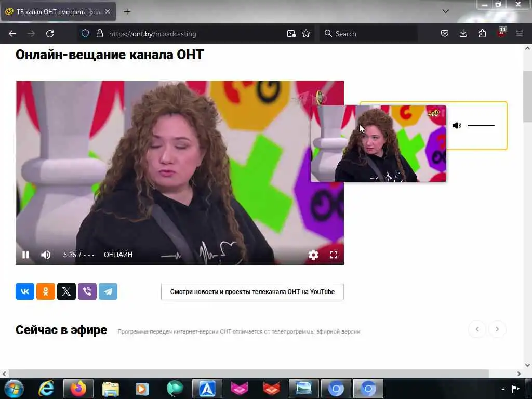
Task: Open the Firefox hamburger application menu
Action: tap(520, 33)
